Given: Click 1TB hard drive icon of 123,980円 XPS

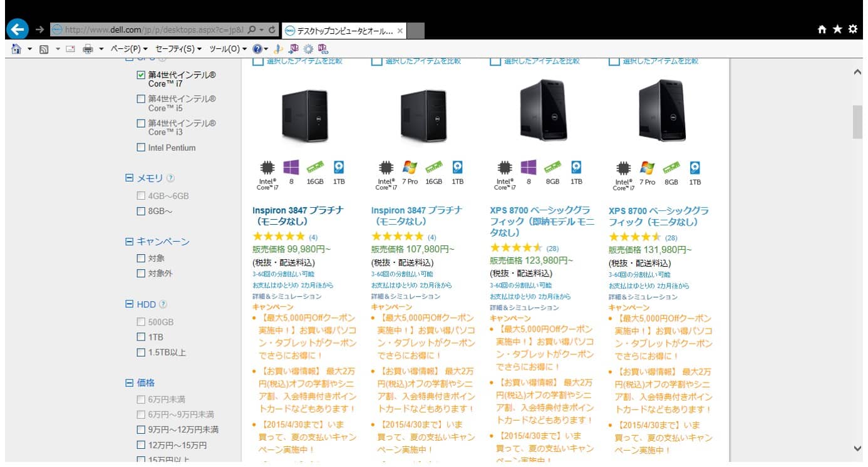Looking at the screenshot, I should 576,167.
